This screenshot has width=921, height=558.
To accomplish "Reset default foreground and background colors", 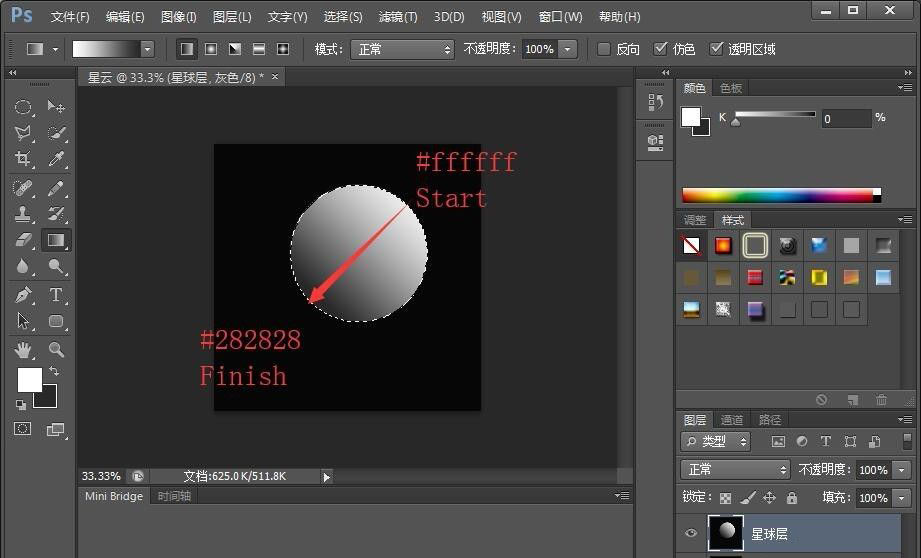I will click(x=21, y=404).
